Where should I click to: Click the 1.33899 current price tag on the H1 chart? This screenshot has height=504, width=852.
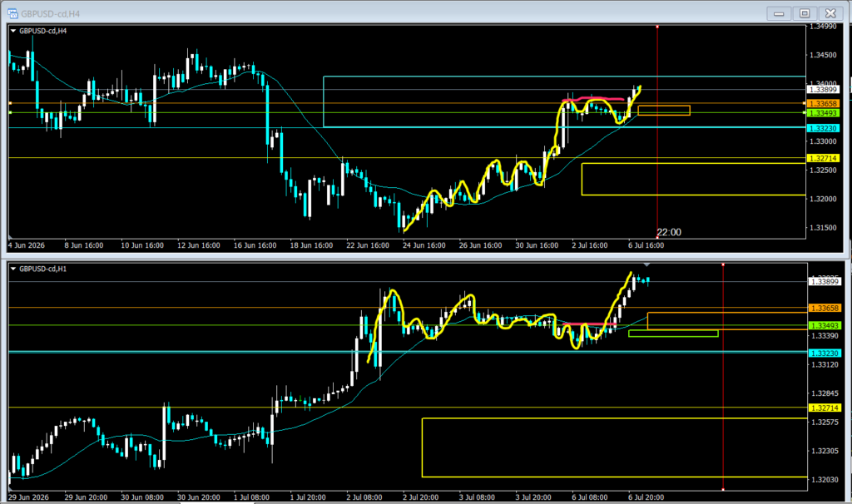point(825,281)
